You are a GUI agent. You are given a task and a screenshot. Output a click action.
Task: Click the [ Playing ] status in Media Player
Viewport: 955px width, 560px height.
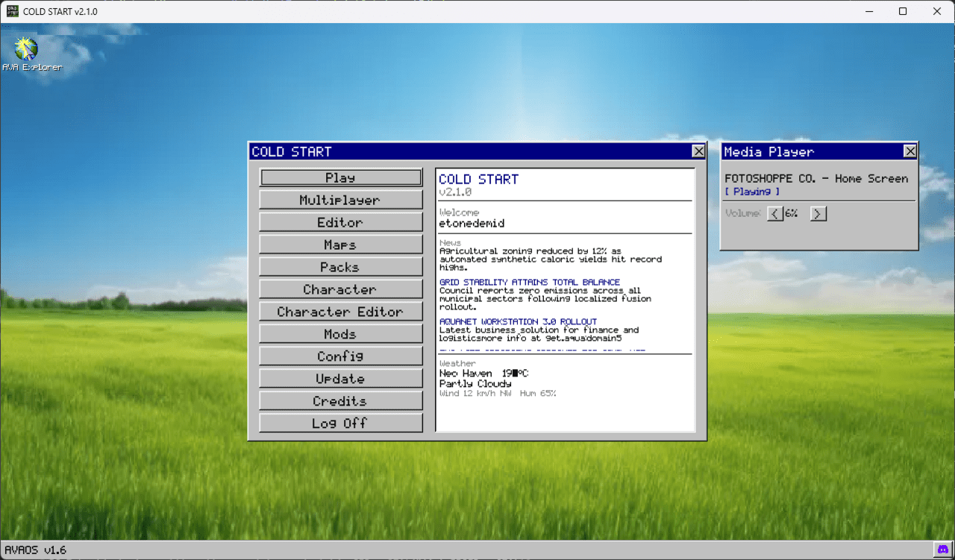click(752, 192)
